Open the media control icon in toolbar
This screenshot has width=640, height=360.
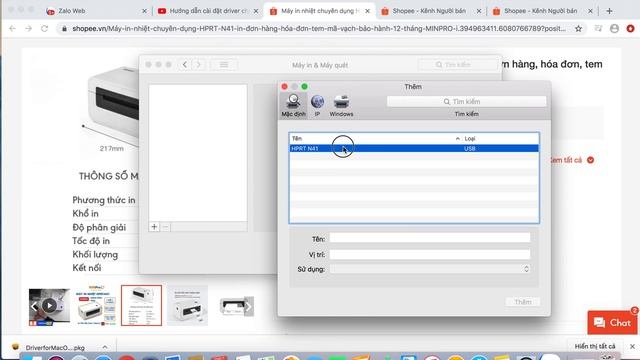pos(598,29)
